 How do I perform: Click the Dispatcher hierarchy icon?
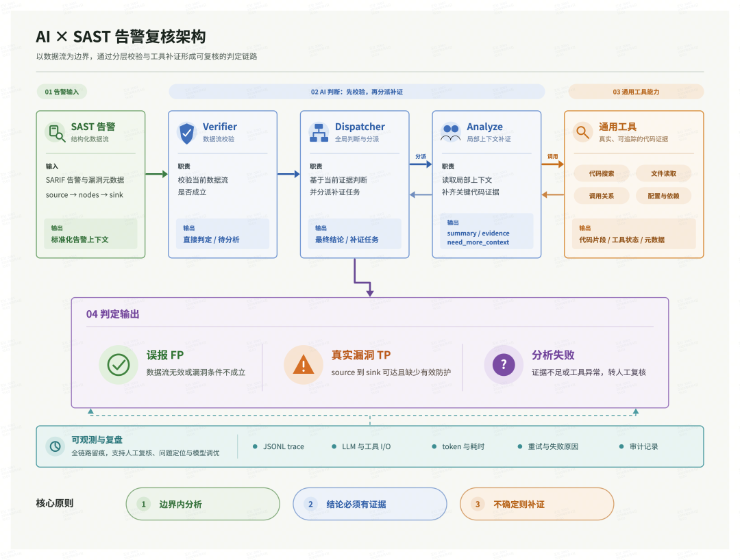coord(319,133)
